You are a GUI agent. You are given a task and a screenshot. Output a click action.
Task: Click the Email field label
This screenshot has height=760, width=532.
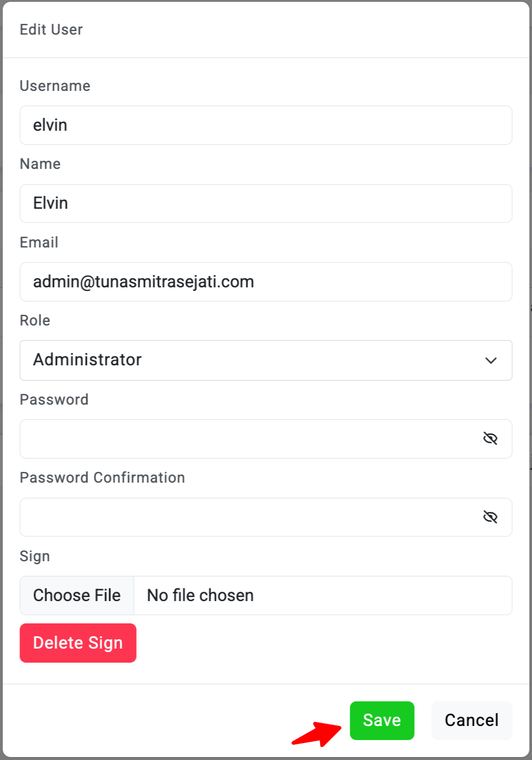(39, 243)
